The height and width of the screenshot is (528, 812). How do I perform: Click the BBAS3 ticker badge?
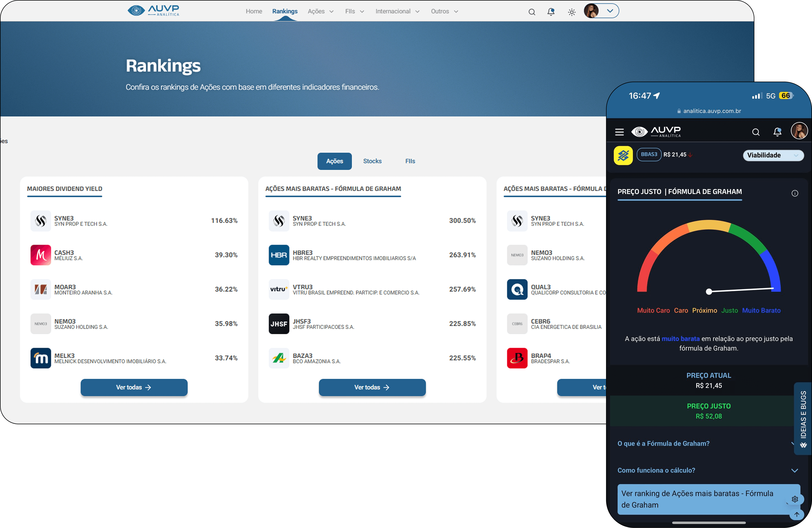click(x=649, y=155)
